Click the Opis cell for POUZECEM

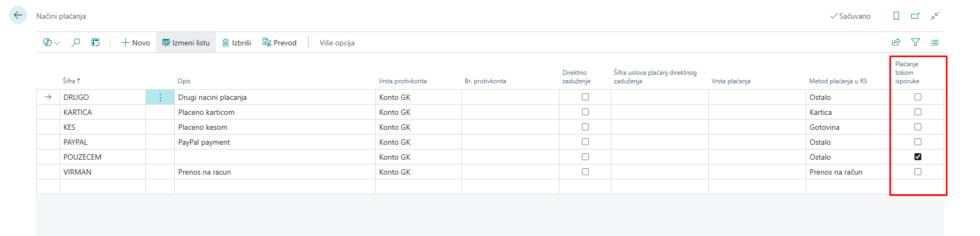coord(274,157)
